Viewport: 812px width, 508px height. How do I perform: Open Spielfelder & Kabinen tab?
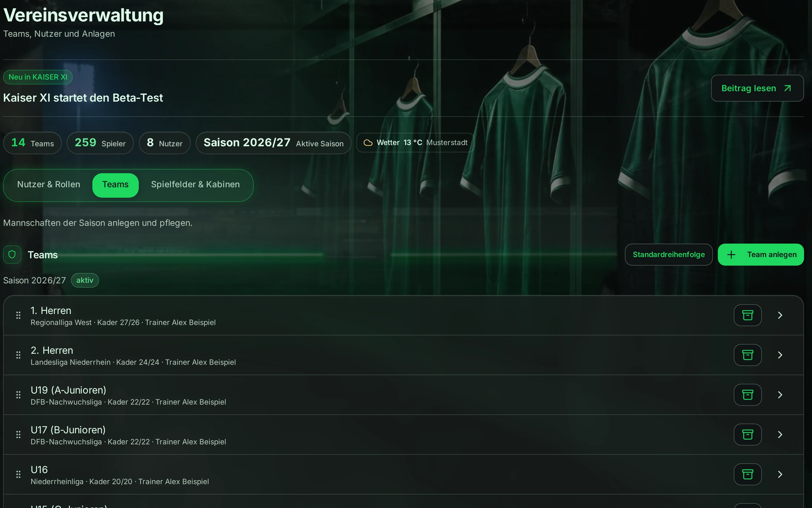(195, 185)
